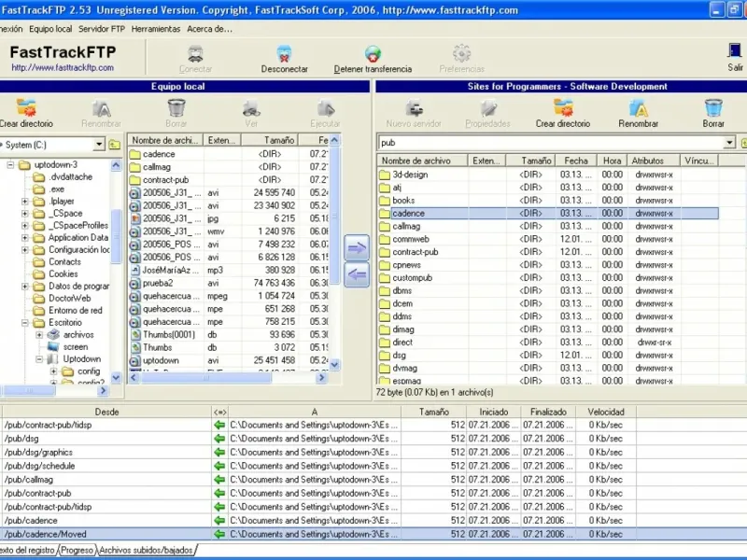Screen dimensions: 747x560
Task: Select the direct remote folder row
Action: click(548, 343)
